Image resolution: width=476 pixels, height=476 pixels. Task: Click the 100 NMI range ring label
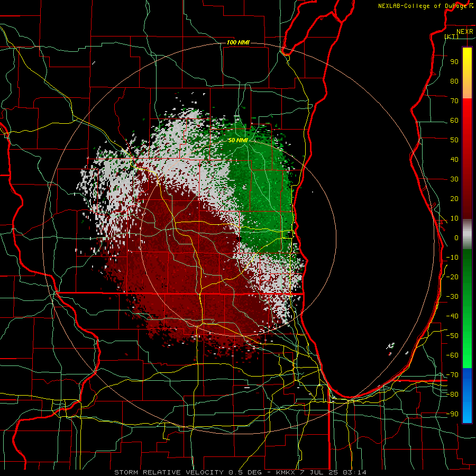238,42
